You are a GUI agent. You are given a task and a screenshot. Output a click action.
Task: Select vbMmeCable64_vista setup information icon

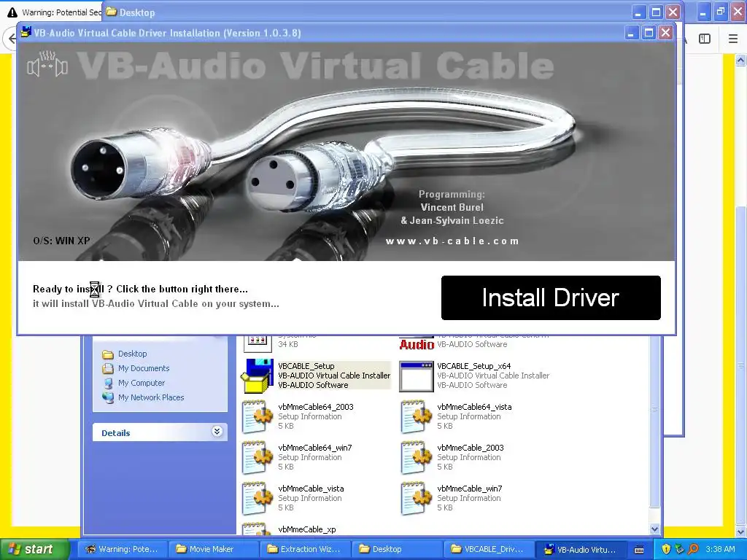(417, 416)
